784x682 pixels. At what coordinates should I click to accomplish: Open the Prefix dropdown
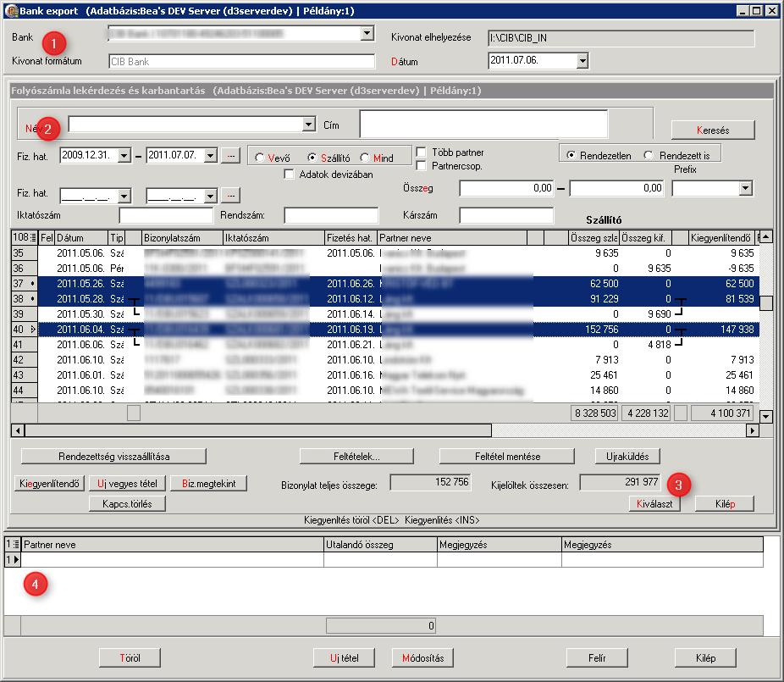click(x=746, y=189)
